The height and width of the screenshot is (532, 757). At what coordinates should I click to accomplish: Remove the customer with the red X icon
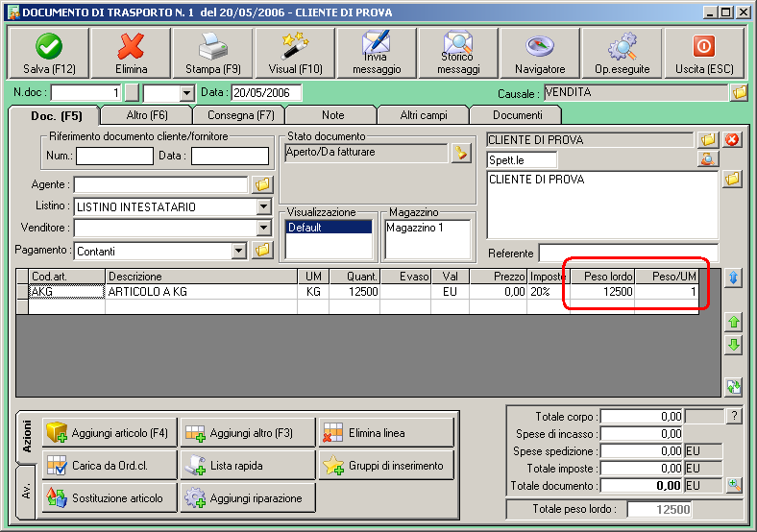[732, 140]
